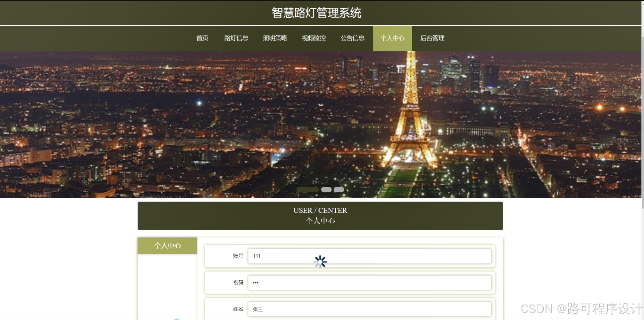Open the 后台管理 link in the navbar
Viewport: 644px width, 320px height.
432,38
